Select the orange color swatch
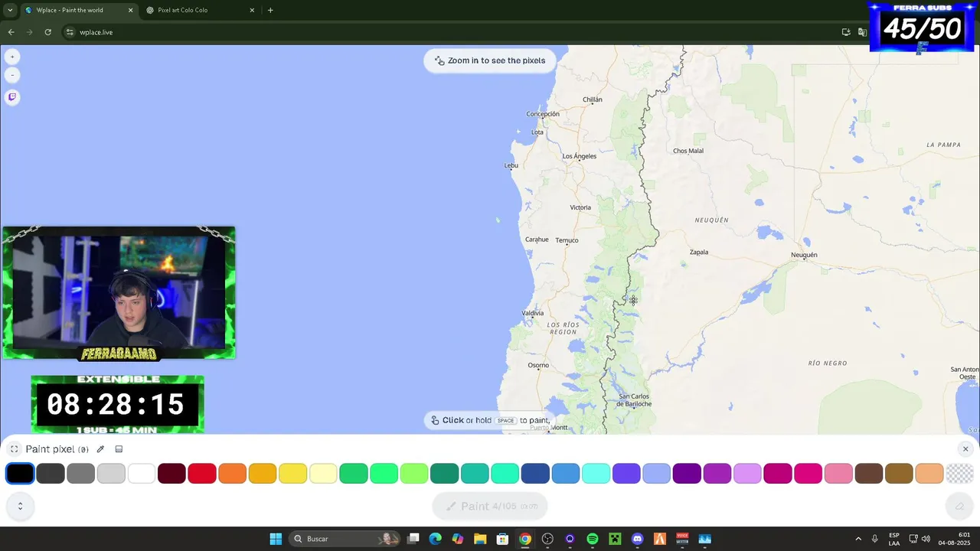Image resolution: width=980 pixels, height=551 pixels. [232, 474]
